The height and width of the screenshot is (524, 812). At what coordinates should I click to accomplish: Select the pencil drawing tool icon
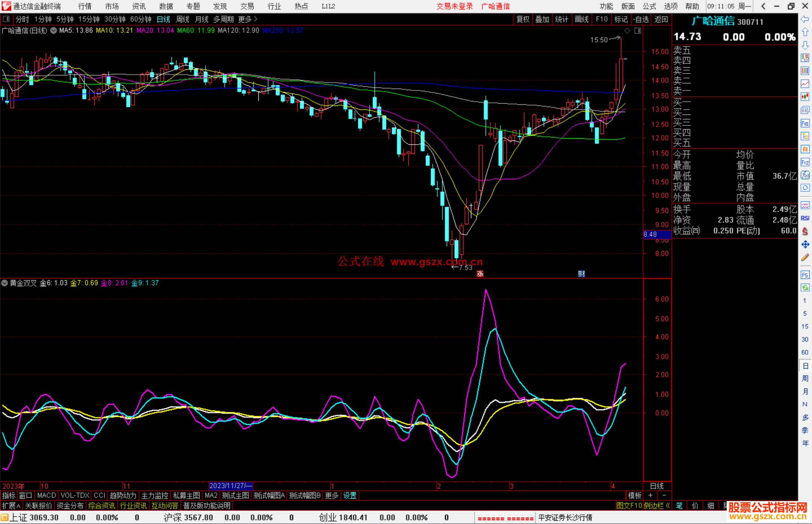point(805,258)
